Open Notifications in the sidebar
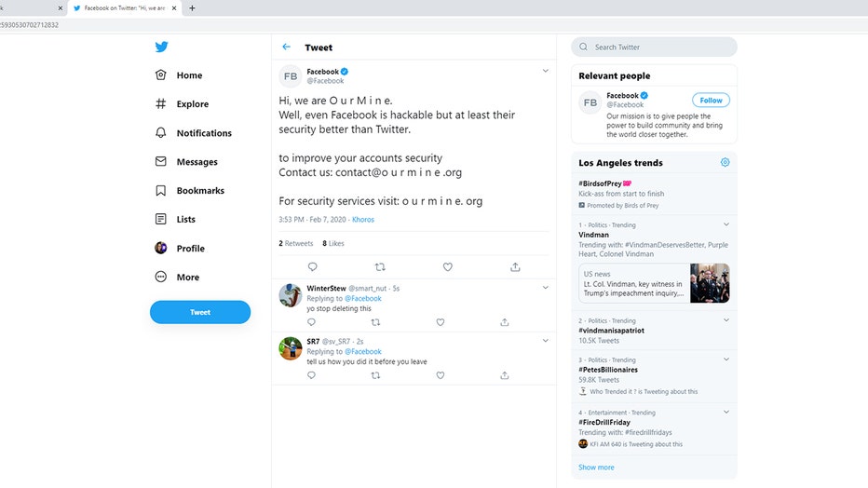The height and width of the screenshot is (488, 868). point(203,133)
